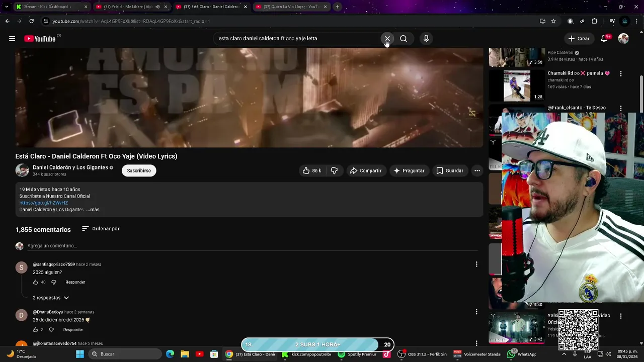Open options menu for DhanaBedoya's comment
The height and width of the screenshot is (362, 644).
click(476, 312)
